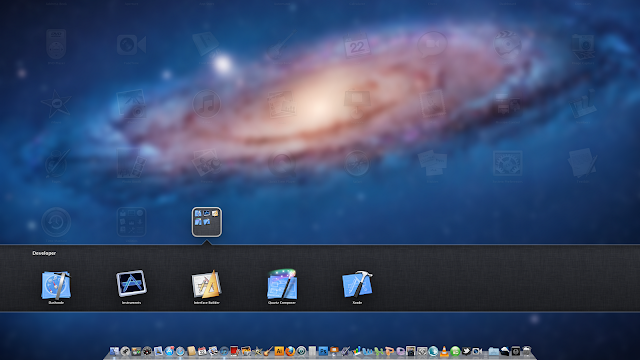This screenshot has width=640, height=360.
Task: Collapse the open Developer folder icon
Action: (x=207, y=222)
